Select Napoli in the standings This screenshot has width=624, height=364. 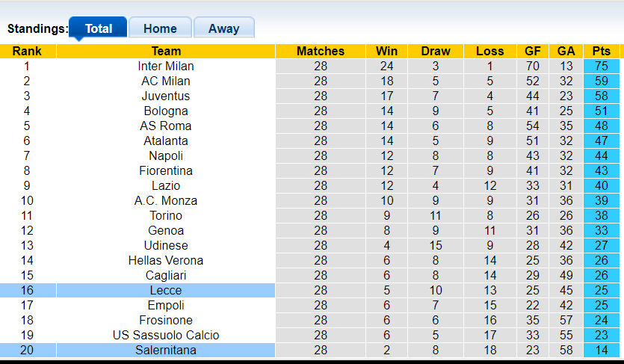(166, 155)
